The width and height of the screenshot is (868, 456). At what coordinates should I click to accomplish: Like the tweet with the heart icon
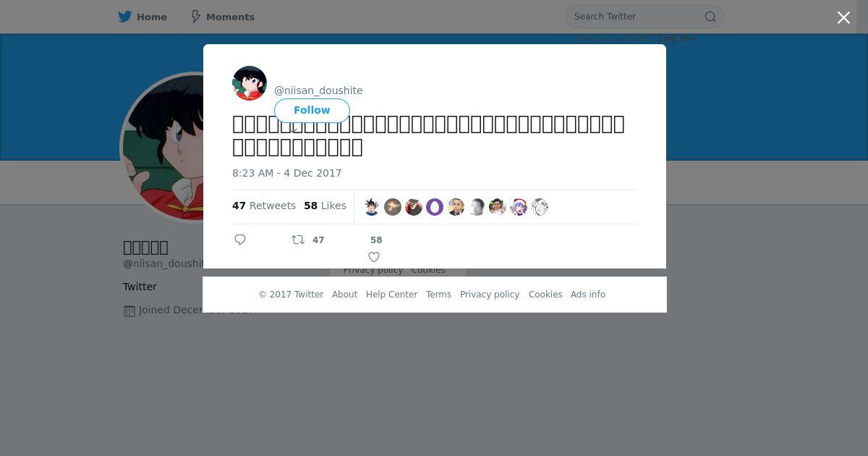[374, 257]
